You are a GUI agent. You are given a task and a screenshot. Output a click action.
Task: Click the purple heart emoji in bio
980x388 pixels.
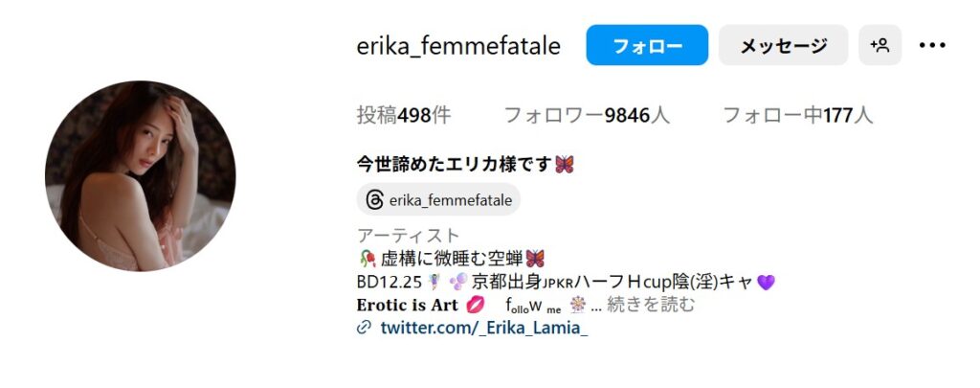(766, 283)
